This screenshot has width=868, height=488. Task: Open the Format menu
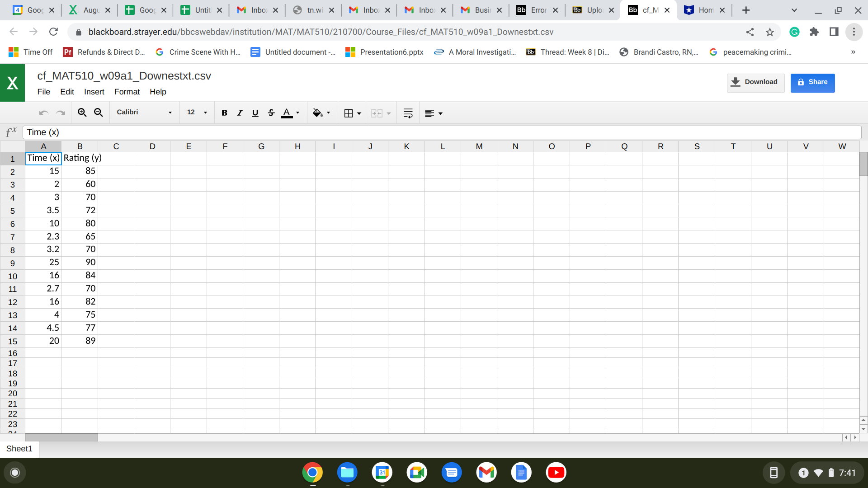pyautogui.click(x=127, y=92)
